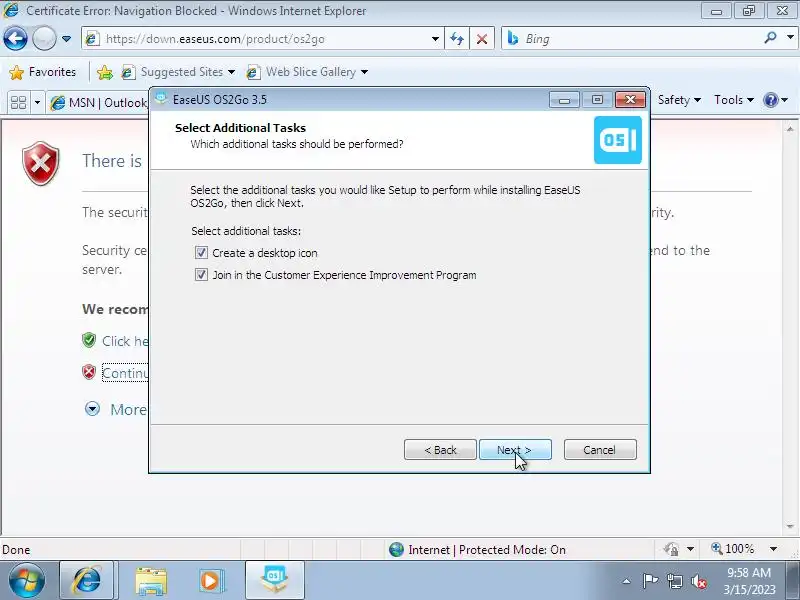Open the dropdown beside the privacy lock icon

point(690,549)
